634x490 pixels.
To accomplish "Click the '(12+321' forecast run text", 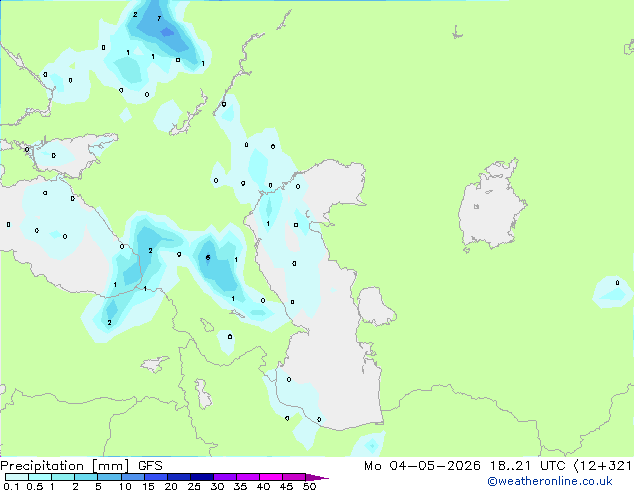I will point(603,466).
